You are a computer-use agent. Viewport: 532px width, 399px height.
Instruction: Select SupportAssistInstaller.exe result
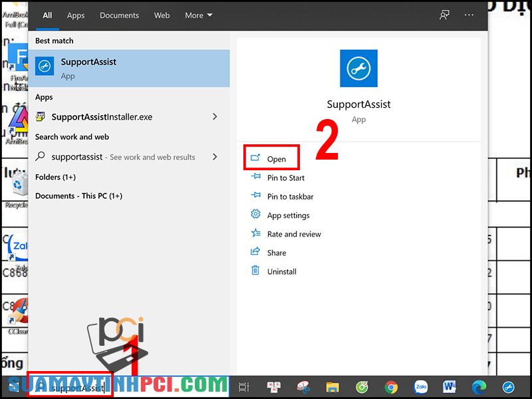[x=129, y=117]
